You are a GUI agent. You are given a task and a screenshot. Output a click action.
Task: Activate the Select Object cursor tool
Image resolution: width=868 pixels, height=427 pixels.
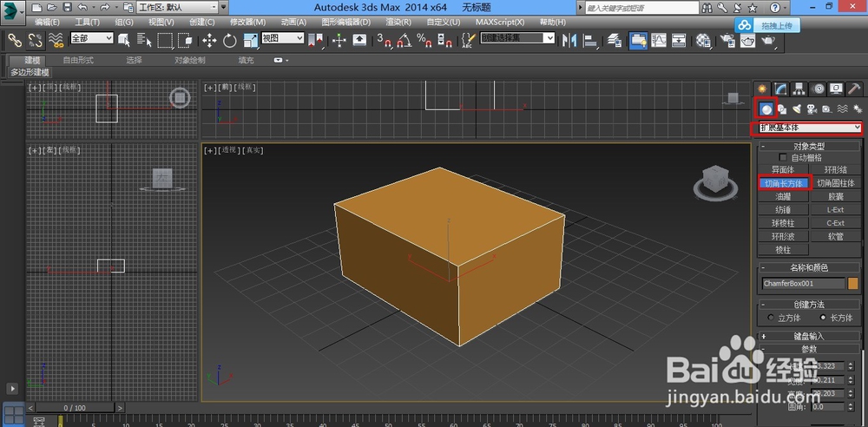[x=124, y=41]
